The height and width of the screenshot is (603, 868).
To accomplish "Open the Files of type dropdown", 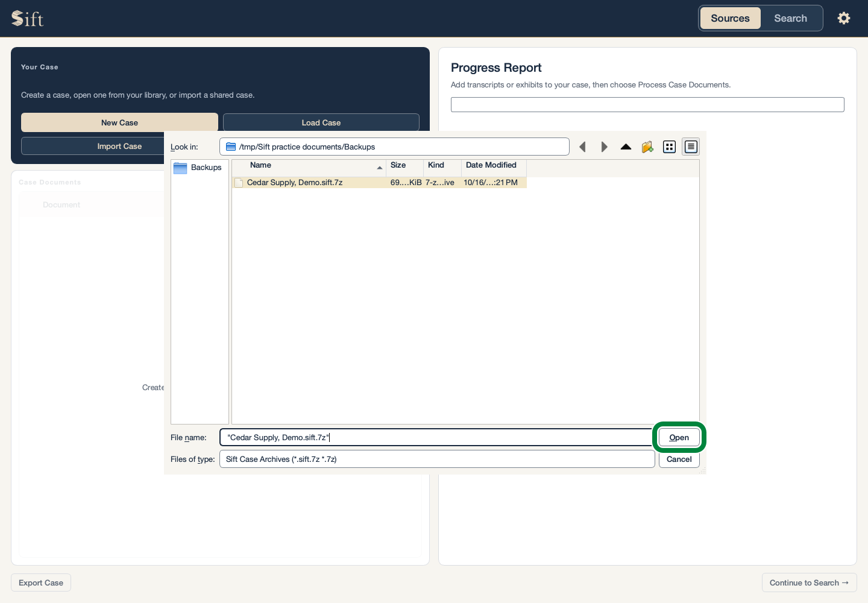I will pos(437,459).
